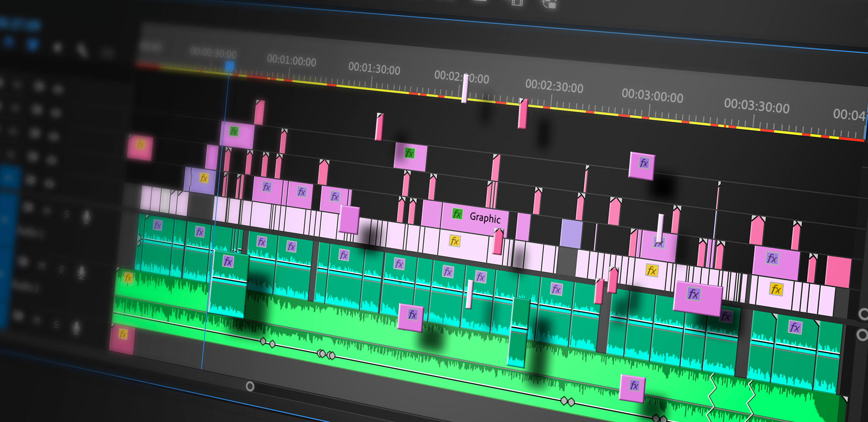Select the hot-pink clip at the timeline's end
The image size is (868, 422).
pos(838,272)
